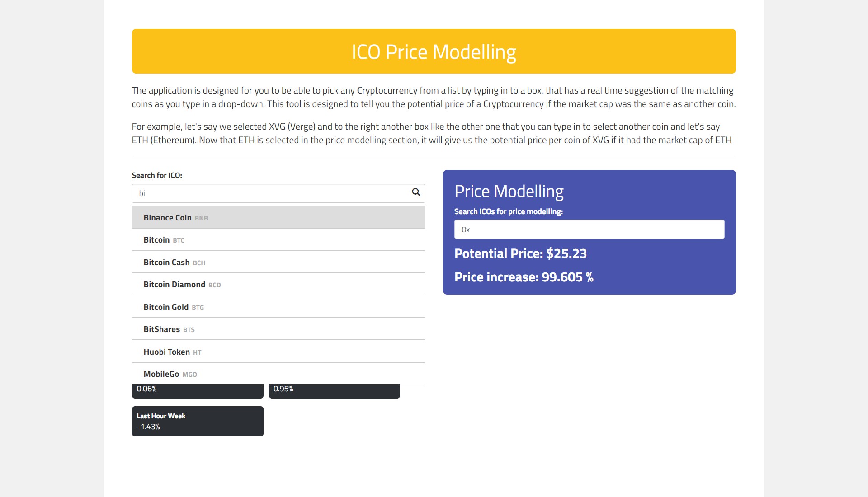
Task: Focus the Search for ICO field
Action: [x=271, y=193]
